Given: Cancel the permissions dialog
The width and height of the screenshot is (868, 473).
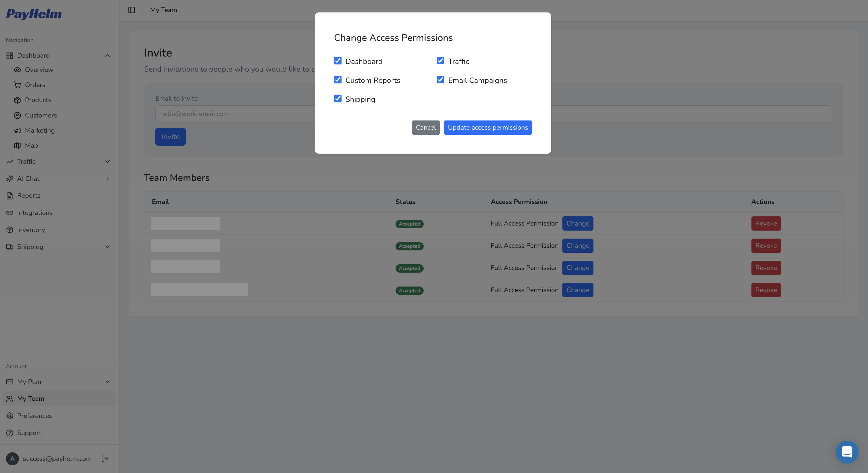Looking at the screenshot, I should 426,128.
